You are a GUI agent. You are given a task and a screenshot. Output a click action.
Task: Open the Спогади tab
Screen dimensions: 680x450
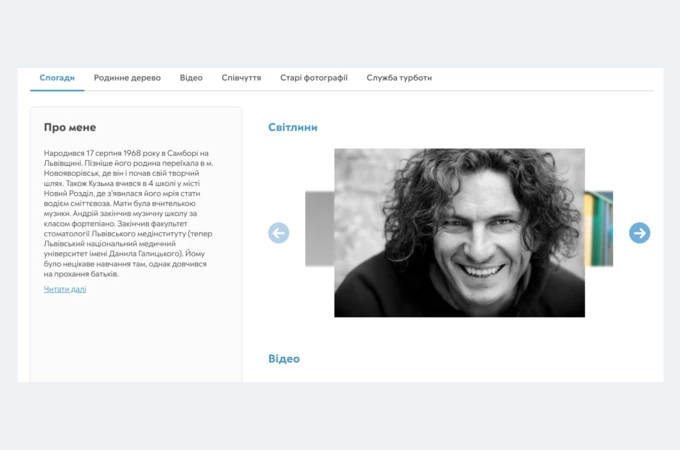[57, 78]
